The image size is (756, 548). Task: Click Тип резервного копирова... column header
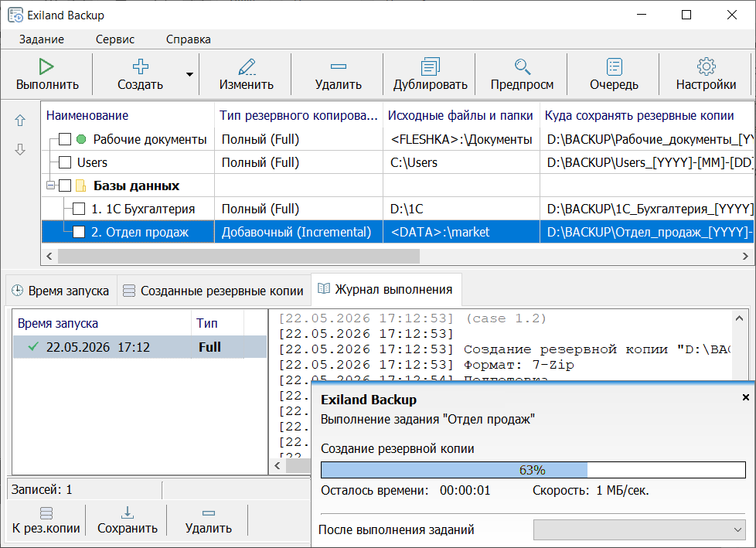point(298,115)
